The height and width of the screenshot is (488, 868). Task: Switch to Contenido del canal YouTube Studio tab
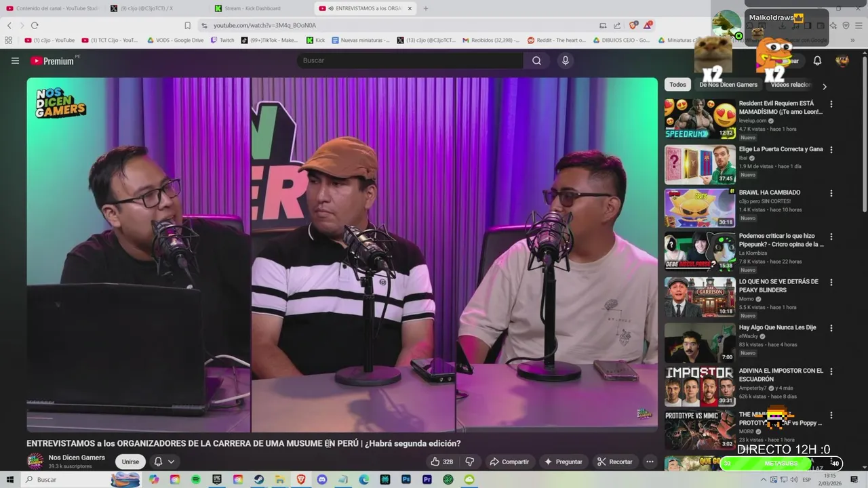point(53,8)
